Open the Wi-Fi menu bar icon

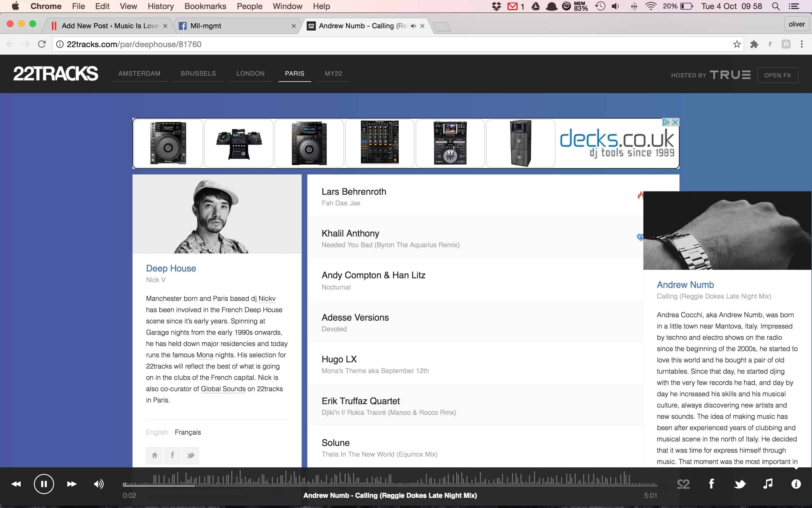(651, 6)
